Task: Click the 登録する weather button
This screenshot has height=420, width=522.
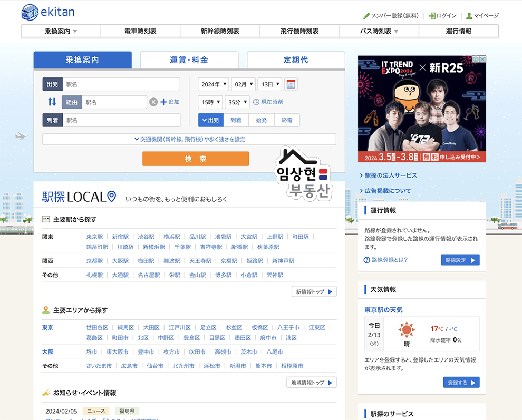Action: click(461, 383)
